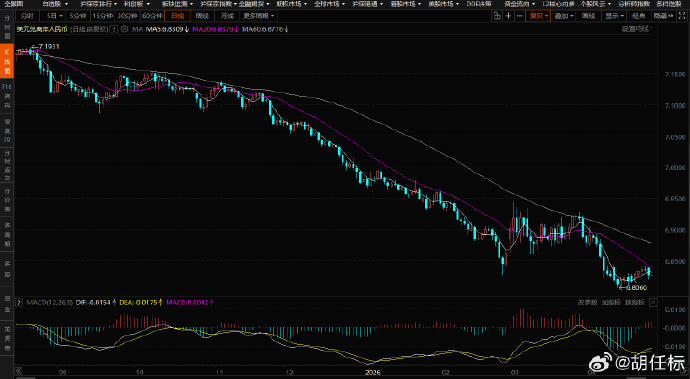Zoom out the chart with minus icon
Screen dimensions: 690x379
(x=519, y=16)
